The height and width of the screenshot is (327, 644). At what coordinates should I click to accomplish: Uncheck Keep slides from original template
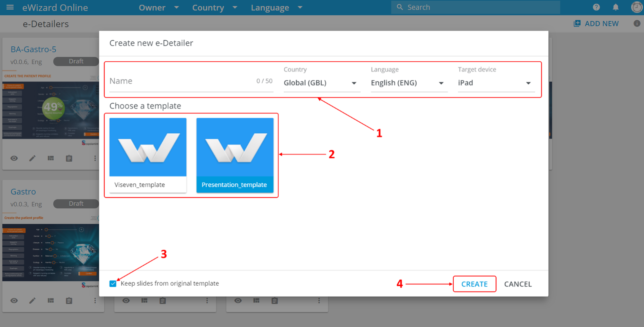[113, 284]
